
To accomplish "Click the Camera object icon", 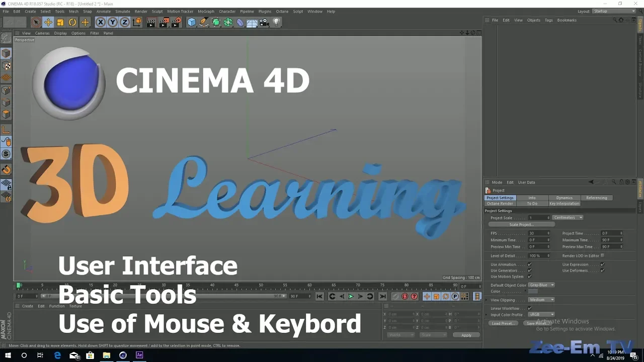I will coord(264,22).
